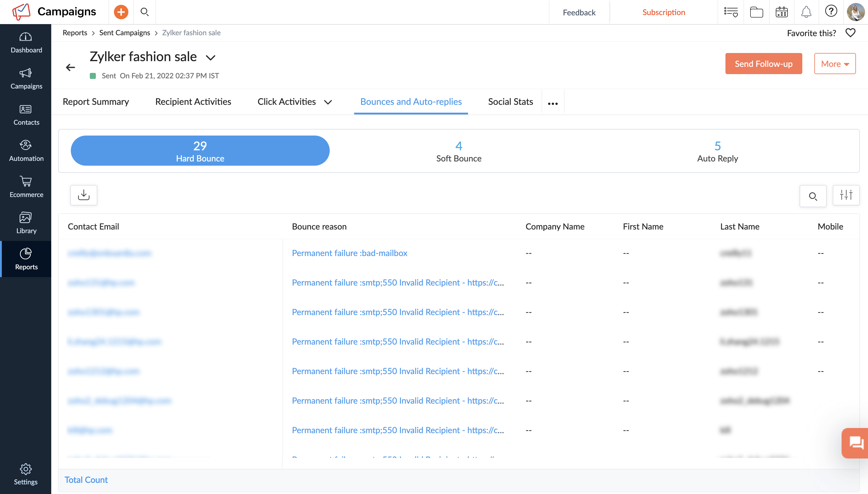The width and height of the screenshot is (868, 494).
Task: Open Settings in sidebar
Action: point(26,474)
